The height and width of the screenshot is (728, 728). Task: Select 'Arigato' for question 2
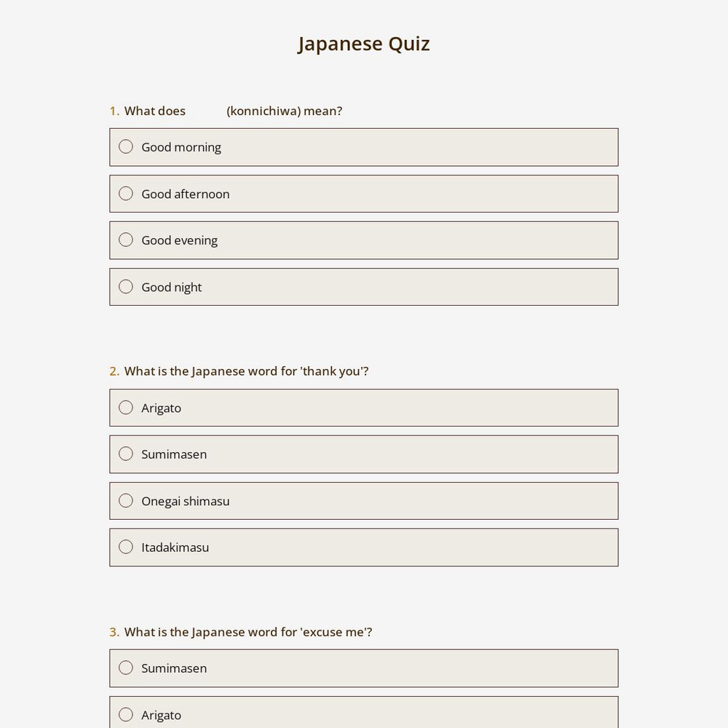(x=126, y=407)
